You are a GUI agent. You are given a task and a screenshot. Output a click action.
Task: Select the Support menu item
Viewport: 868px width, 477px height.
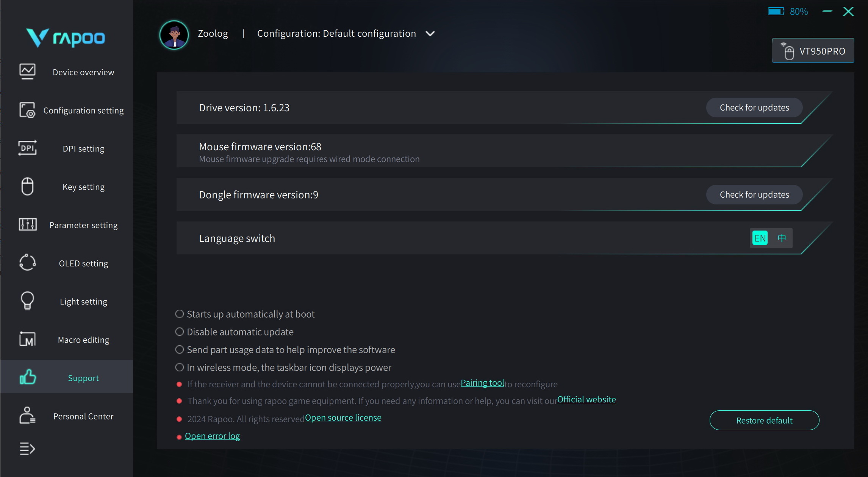click(83, 378)
